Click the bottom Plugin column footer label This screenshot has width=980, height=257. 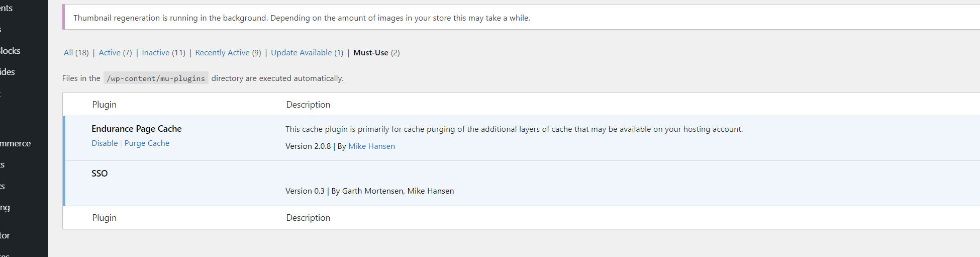tap(104, 218)
